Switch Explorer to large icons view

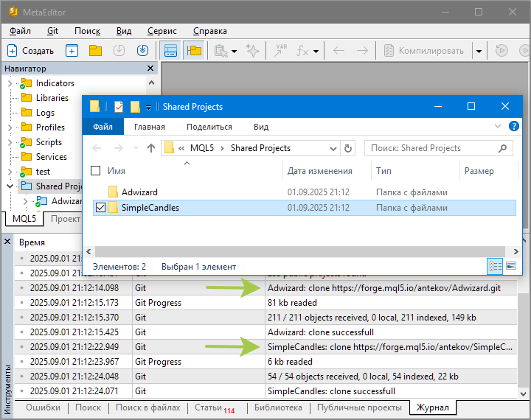pos(511,266)
